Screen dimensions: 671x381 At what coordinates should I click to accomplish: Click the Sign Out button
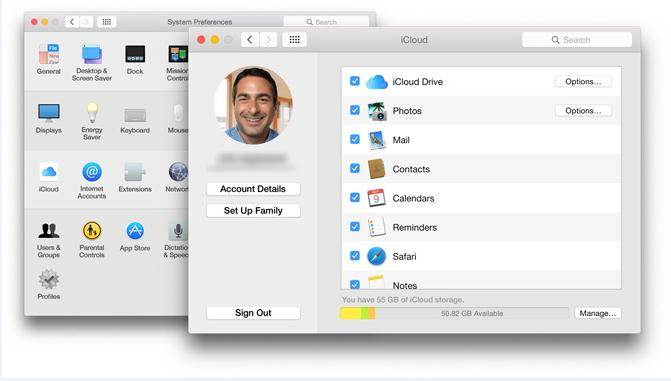(x=253, y=313)
